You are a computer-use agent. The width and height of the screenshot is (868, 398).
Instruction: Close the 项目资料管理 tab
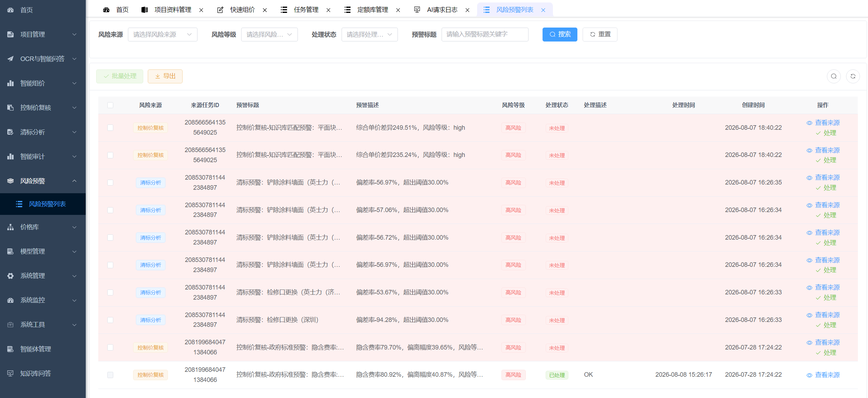(x=201, y=10)
